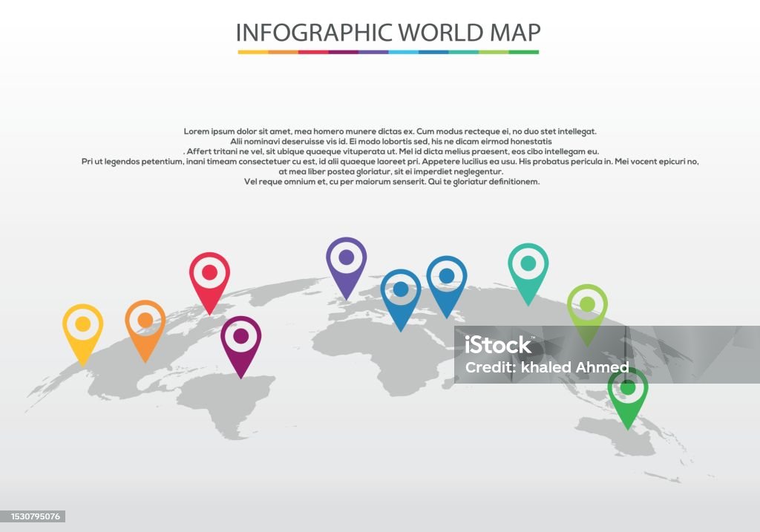Click the orange map pin
Image resolution: width=760 pixels, height=532 pixels.
(x=145, y=330)
